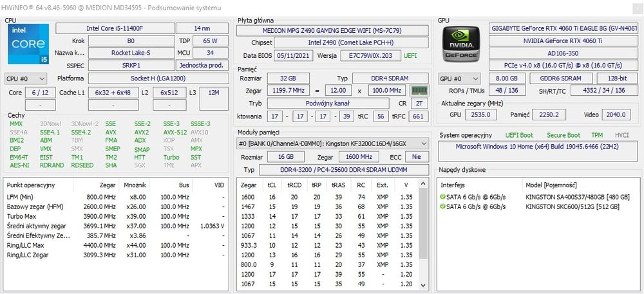
Task: Click the UEFI Boot label
Action: pos(519,135)
